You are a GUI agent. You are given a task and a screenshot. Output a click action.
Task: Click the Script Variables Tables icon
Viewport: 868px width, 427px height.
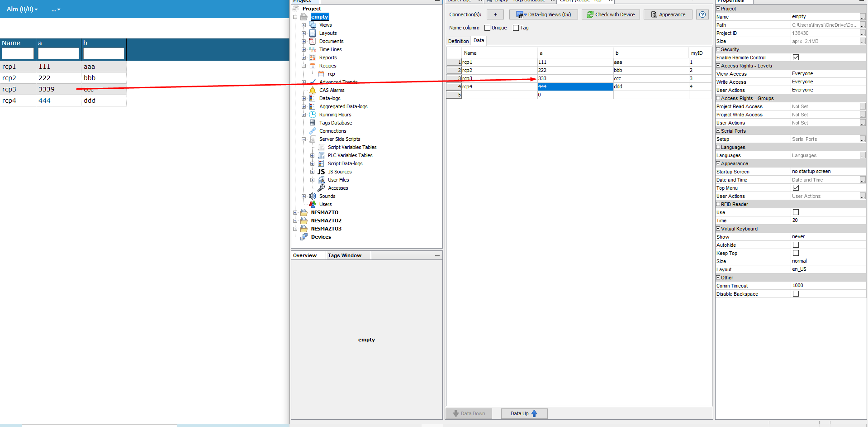click(x=321, y=147)
